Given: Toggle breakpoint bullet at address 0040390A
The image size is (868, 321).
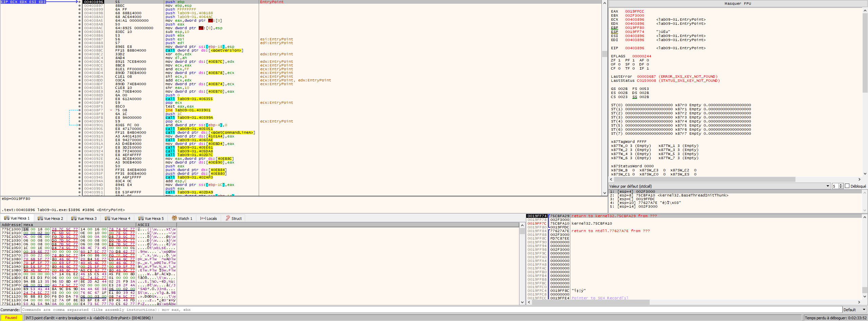Looking at the screenshot, I should click(x=80, y=133).
